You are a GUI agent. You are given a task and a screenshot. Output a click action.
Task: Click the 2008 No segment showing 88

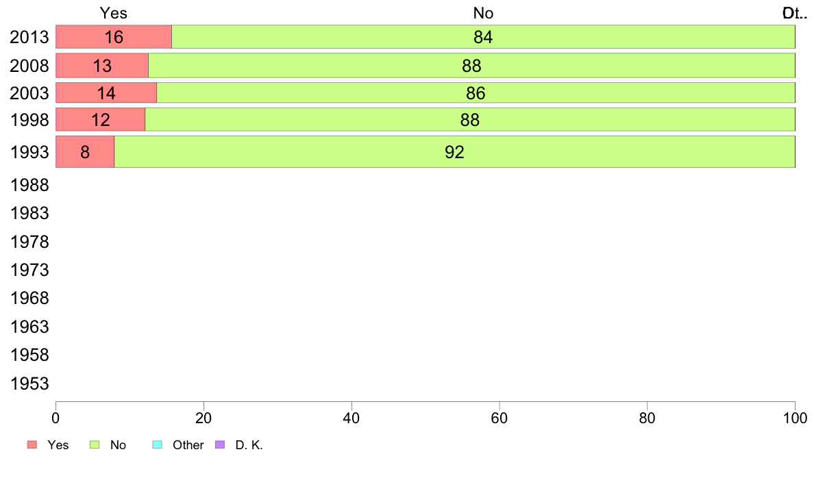[472, 66]
